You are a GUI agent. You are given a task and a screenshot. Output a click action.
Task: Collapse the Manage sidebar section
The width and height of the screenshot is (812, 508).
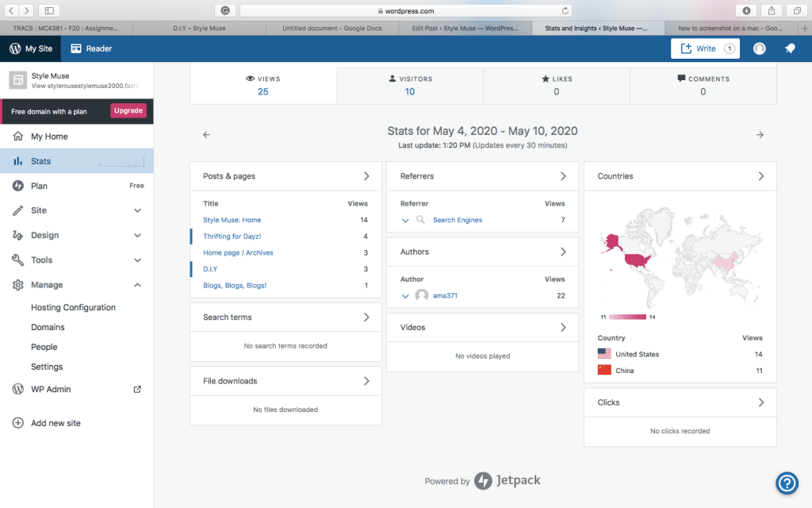tap(137, 285)
